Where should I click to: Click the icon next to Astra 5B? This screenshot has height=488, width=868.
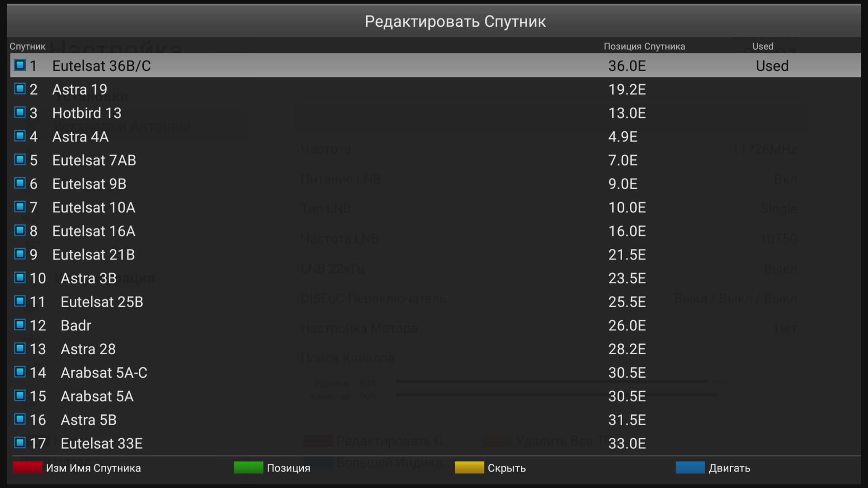pos(20,419)
